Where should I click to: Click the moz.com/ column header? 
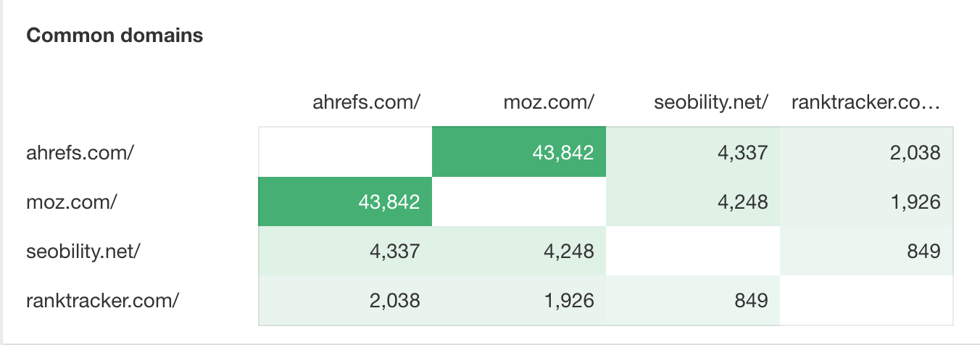pos(549,103)
